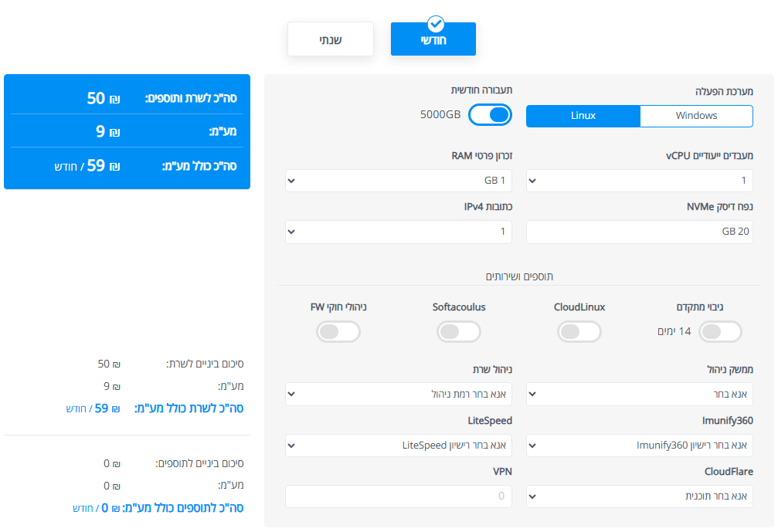Activate the 14-day advanced backup toggle
Image resolution: width=778 pixels, height=532 pixels.
point(720,331)
